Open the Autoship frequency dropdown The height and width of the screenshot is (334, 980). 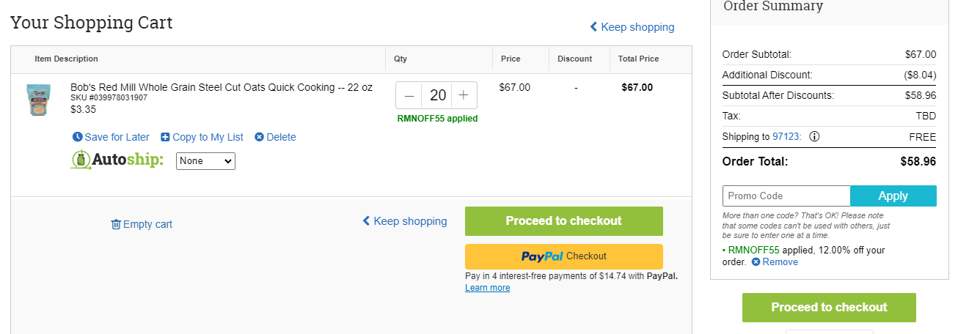[205, 160]
